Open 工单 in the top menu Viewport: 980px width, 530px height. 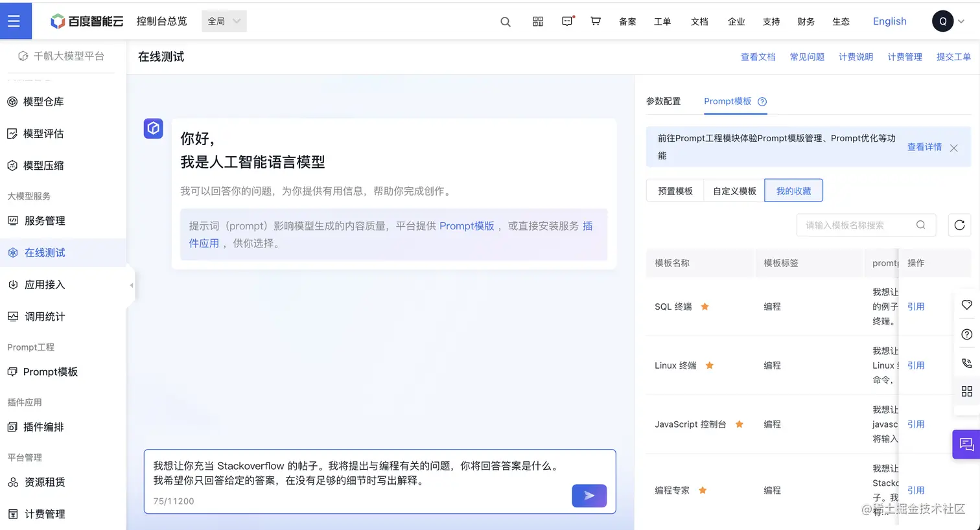662,22
